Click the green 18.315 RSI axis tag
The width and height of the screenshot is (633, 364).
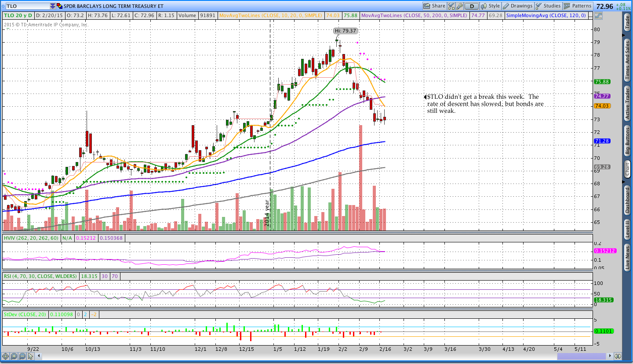point(603,300)
